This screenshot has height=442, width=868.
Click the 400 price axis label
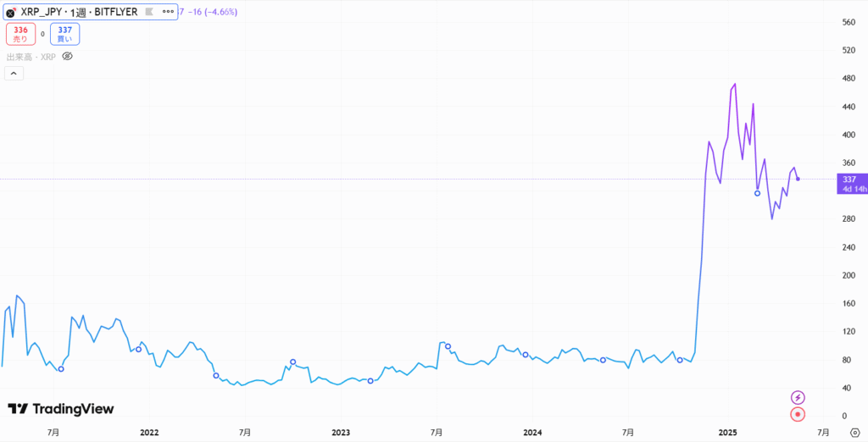click(848, 135)
